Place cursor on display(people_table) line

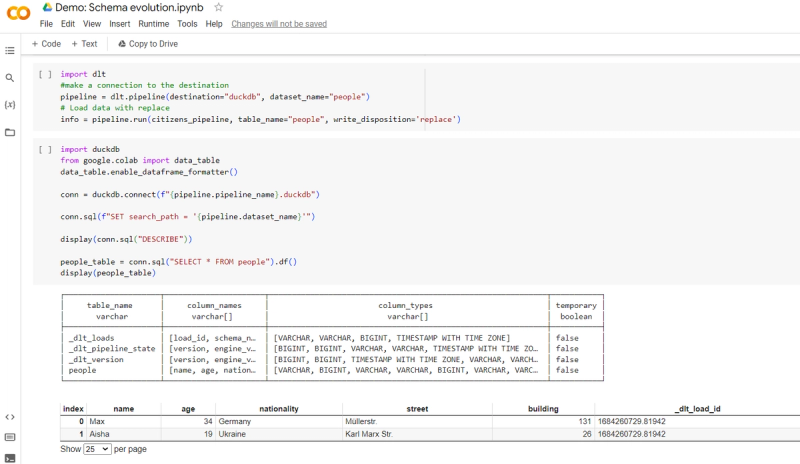tap(108, 273)
